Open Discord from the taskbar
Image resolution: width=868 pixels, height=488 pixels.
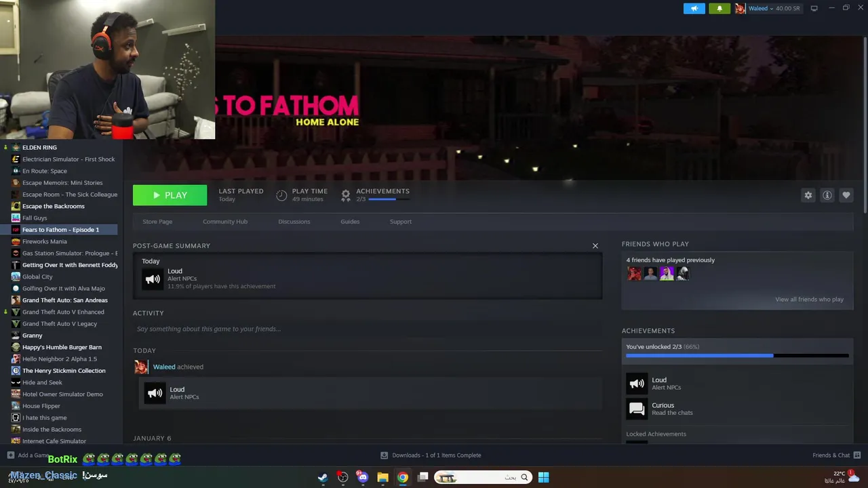click(x=362, y=477)
